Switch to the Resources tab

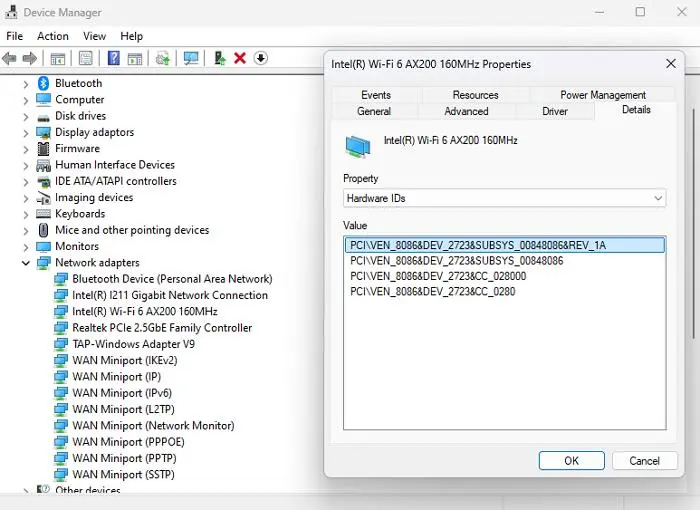(x=475, y=95)
